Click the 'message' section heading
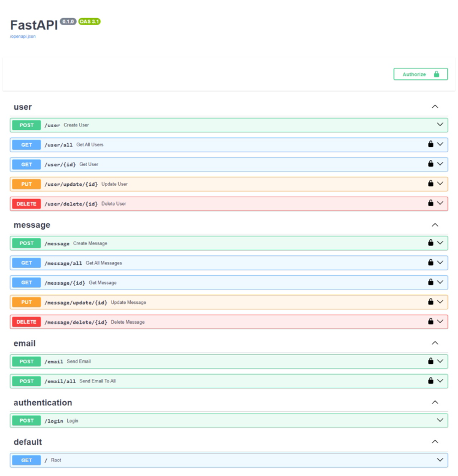The height and width of the screenshot is (476, 458). pyautogui.click(x=32, y=225)
